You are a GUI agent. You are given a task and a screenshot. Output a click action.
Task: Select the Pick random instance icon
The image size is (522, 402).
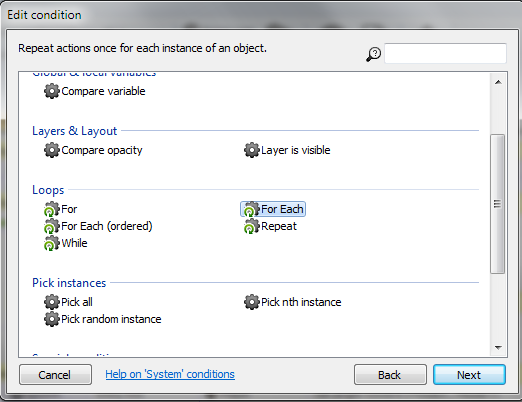coord(52,319)
